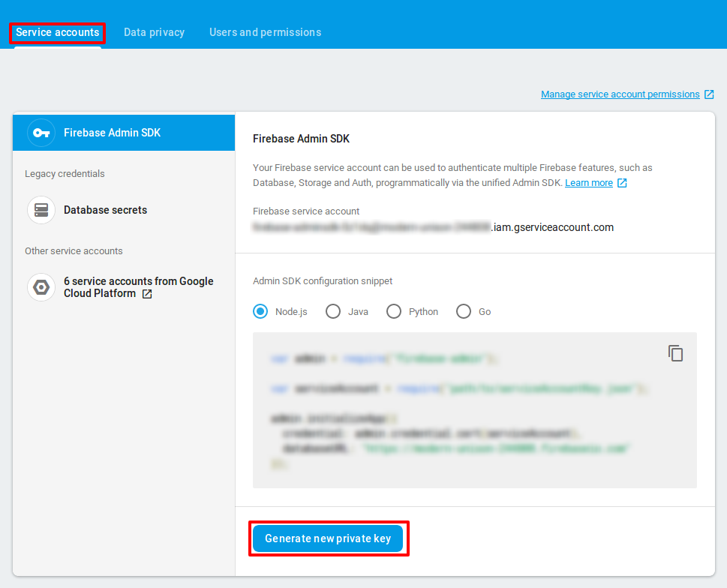Click external link icon next to Learn more
The width and height of the screenshot is (727, 588).
[x=622, y=183]
